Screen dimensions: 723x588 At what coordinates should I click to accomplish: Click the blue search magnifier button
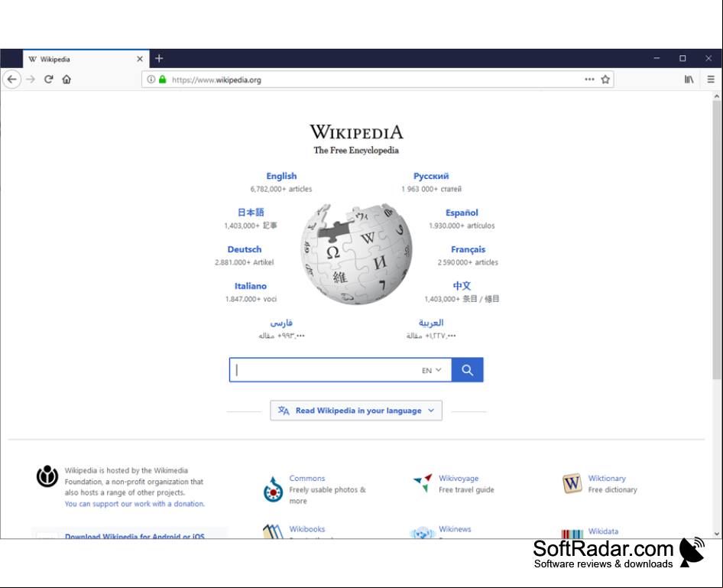pyautogui.click(x=467, y=370)
